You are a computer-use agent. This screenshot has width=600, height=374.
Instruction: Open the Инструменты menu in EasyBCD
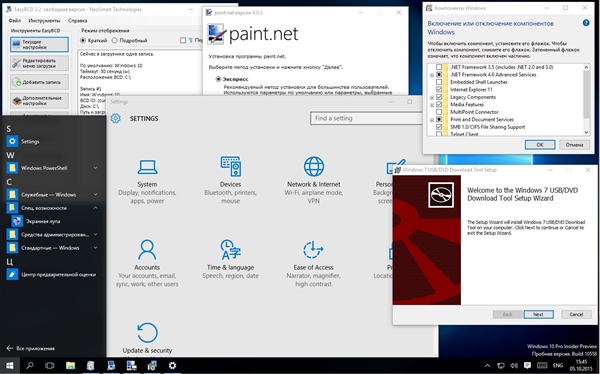(x=44, y=20)
